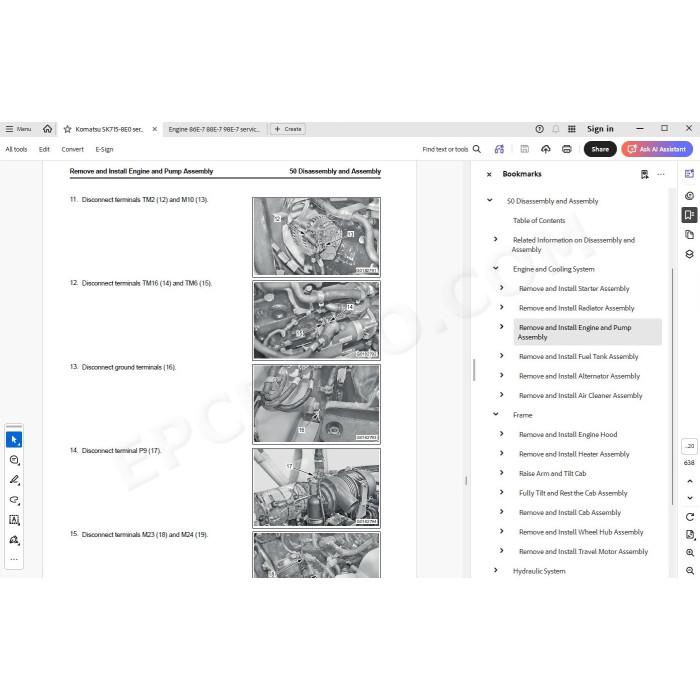The height and width of the screenshot is (700, 700).
Task: Select the comment tool in left toolbar
Action: point(14,460)
